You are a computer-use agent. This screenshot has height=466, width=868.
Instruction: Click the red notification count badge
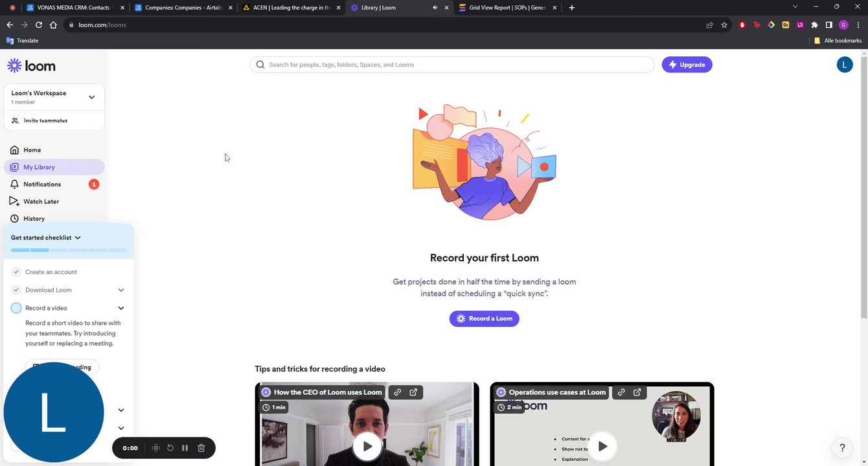point(94,184)
